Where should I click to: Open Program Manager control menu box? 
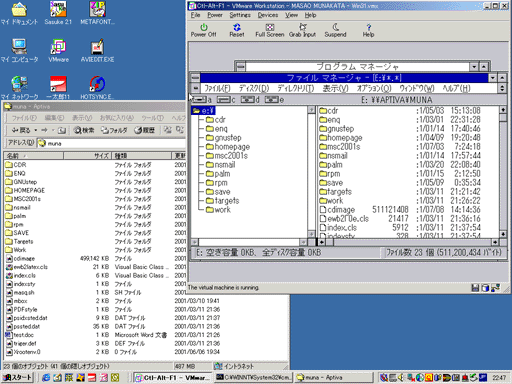pyautogui.click(x=240, y=67)
